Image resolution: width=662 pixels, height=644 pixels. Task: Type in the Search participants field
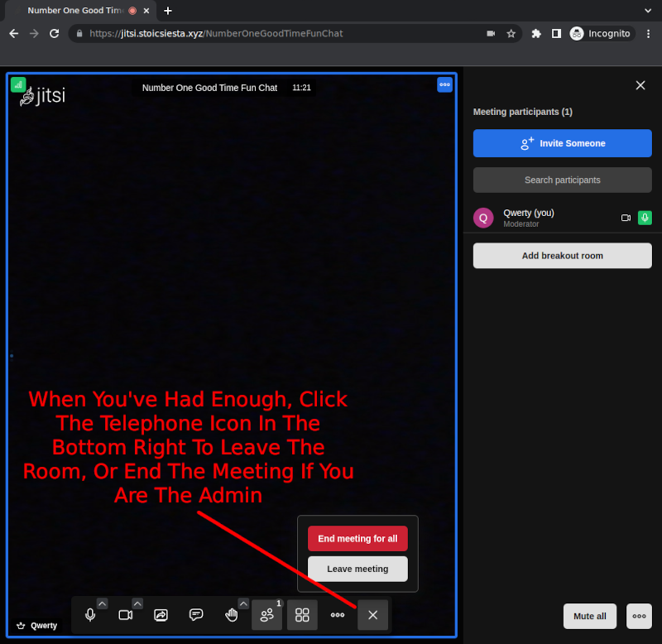pyautogui.click(x=562, y=180)
